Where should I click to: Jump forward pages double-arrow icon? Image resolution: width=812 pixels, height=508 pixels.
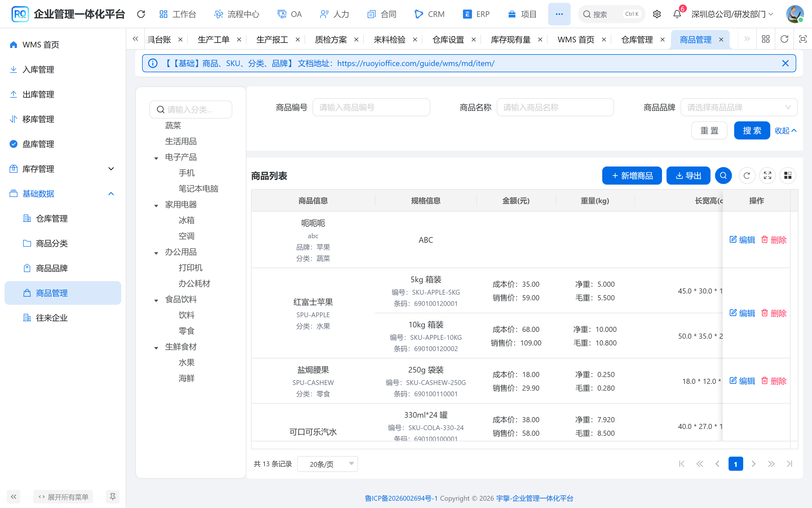[771, 464]
